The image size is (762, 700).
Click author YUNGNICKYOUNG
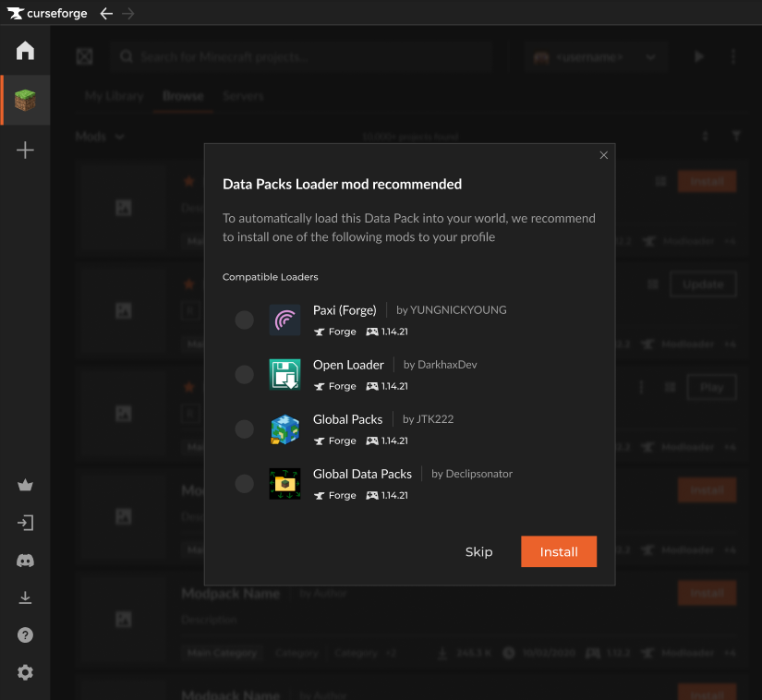coord(458,310)
